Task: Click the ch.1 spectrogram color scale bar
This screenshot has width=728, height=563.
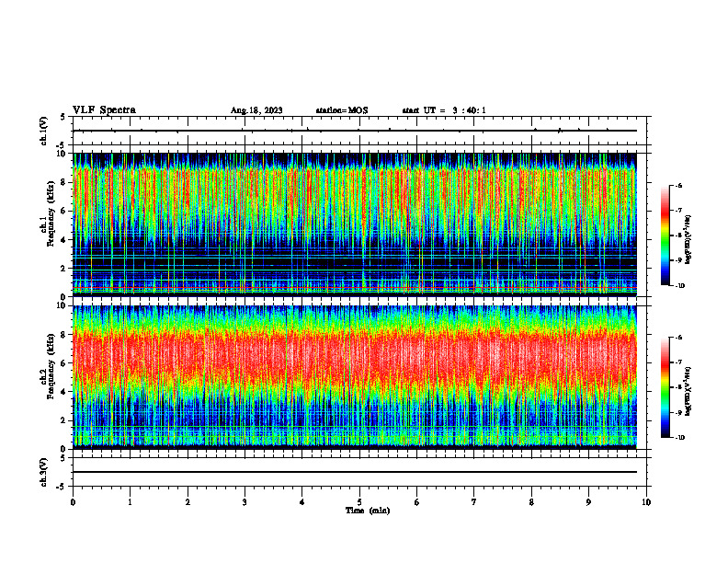Action: [x=665, y=236]
